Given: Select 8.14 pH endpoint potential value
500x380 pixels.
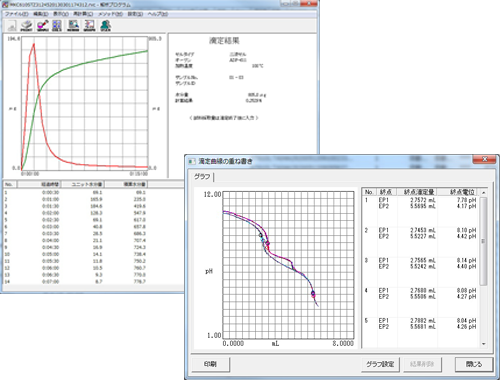Looking at the screenshot, I should pyautogui.click(x=466, y=260).
